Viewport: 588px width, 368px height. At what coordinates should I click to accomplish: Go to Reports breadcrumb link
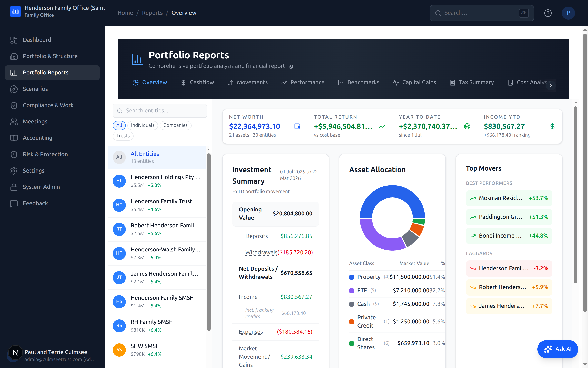pos(152,13)
